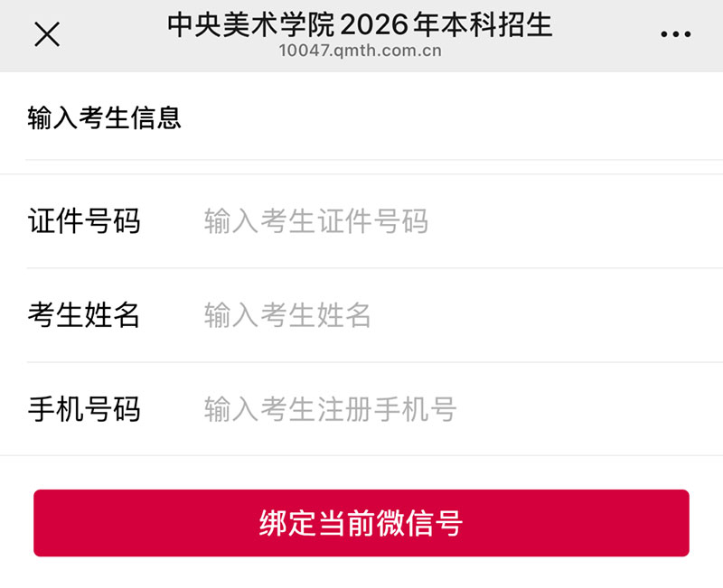
Task: Select the 手机号码 label
Action: (x=84, y=409)
